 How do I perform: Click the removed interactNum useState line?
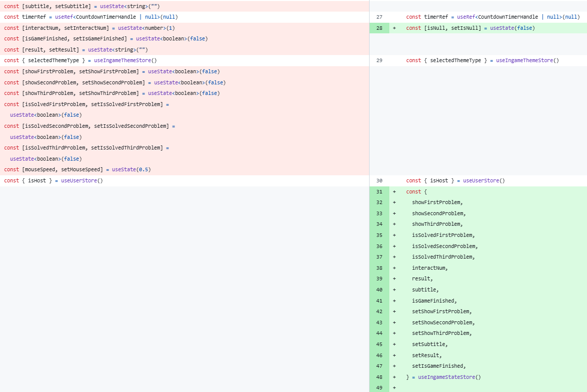click(89, 28)
